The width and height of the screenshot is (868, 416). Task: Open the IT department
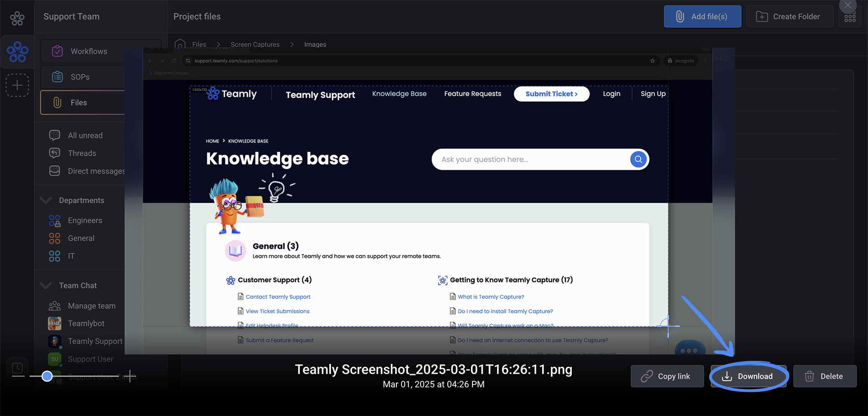tap(71, 256)
